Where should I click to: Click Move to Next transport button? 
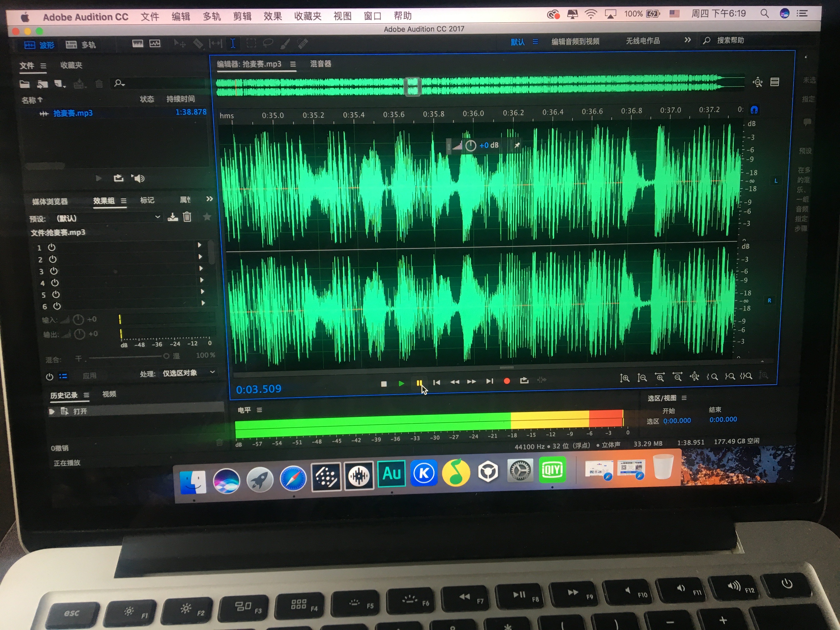pyautogui.click(x=490, y=381)
